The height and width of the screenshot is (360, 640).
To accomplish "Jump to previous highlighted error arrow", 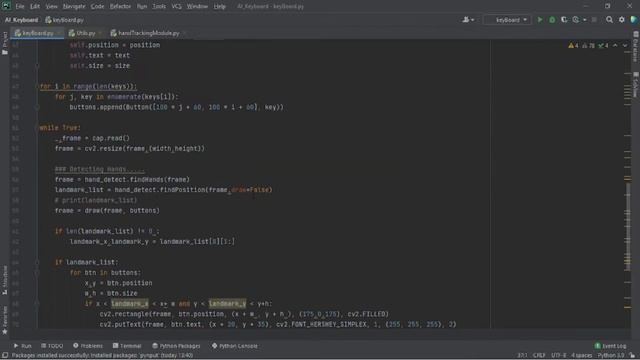I will 615,46.
